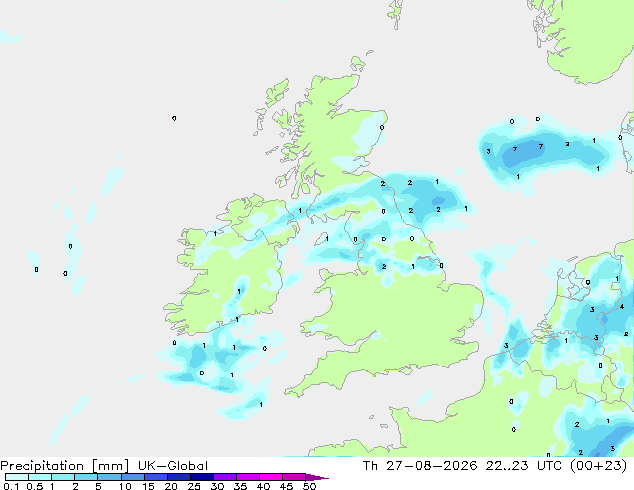Click the 15–20 mm legend color swatch
Viewport: 634px width, 490px height.
coord(156,477)
